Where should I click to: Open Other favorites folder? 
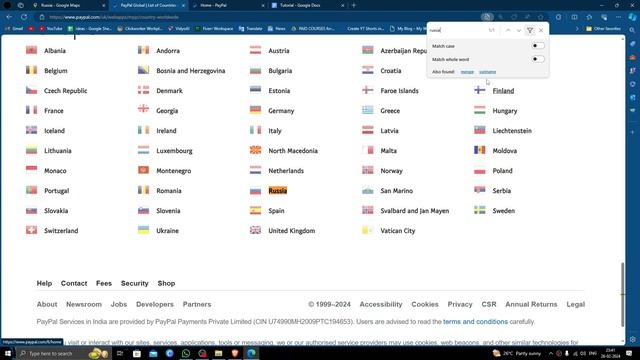(603, 29)
